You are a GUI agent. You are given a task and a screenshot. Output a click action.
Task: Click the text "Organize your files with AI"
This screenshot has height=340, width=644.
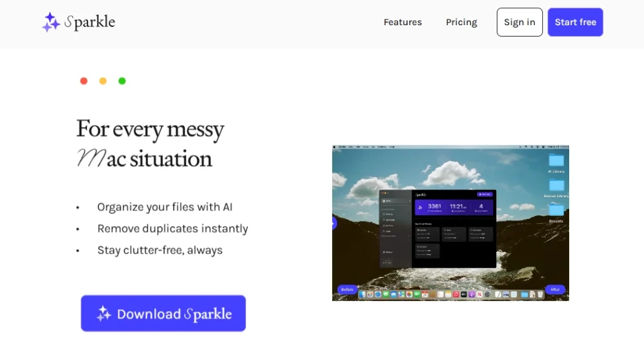pos(165,207)
